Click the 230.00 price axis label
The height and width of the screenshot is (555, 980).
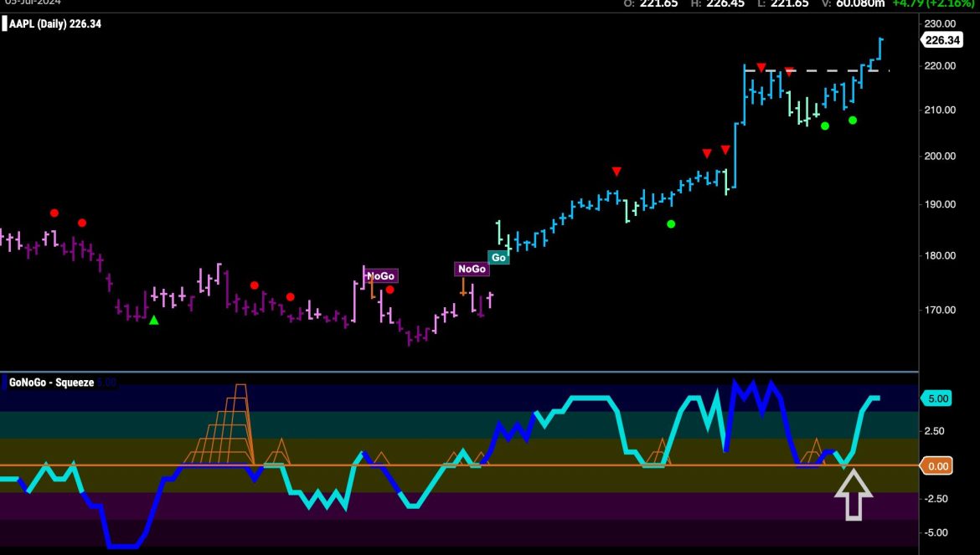click(x=940, y=23)
